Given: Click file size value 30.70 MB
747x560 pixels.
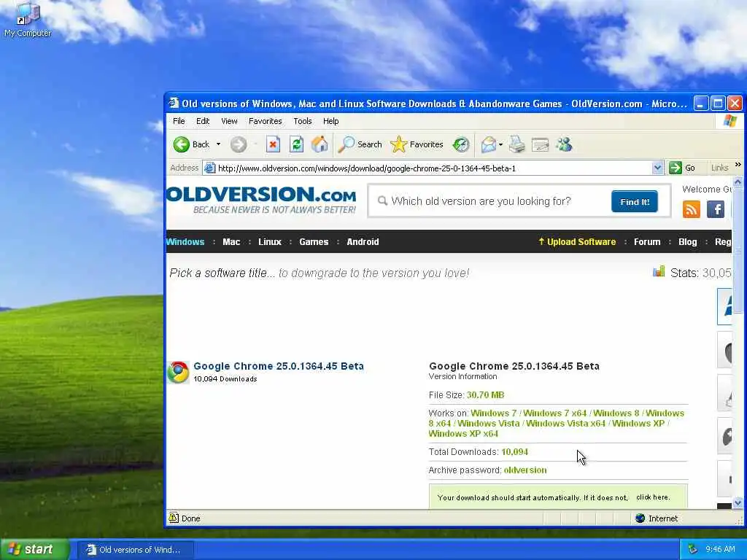Looking at the screenshot, I should [485, 395].
